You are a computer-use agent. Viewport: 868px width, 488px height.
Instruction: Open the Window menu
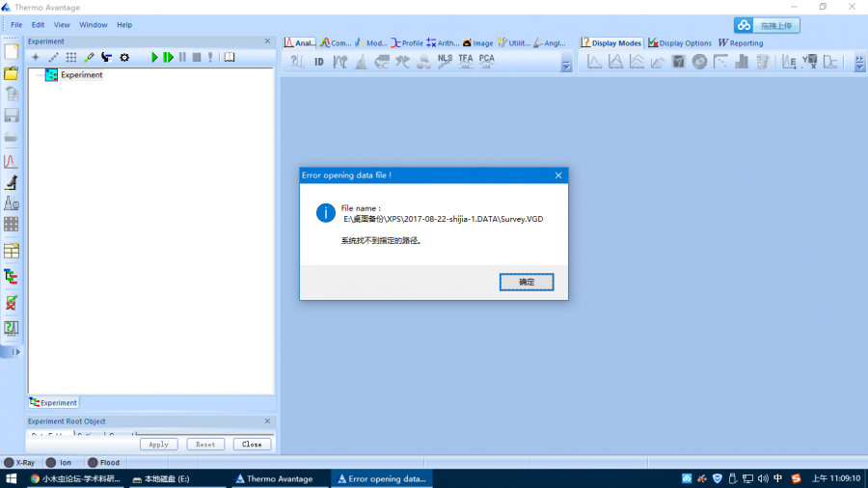pyautogui.click(x=93, y=25)
